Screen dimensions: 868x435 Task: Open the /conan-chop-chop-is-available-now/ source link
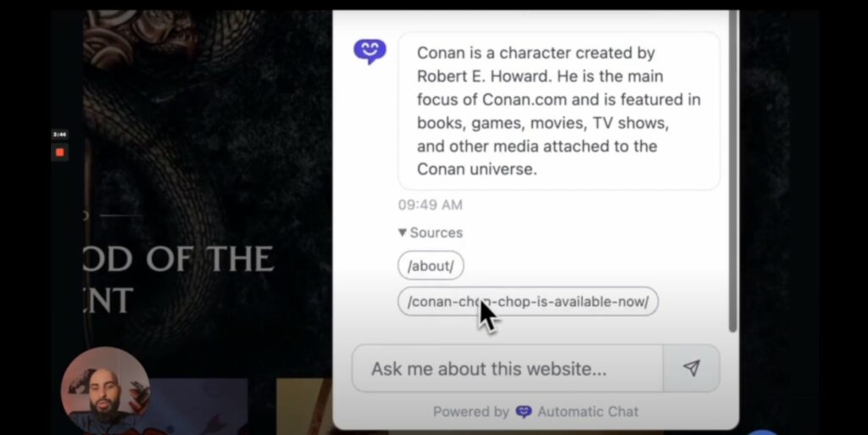(528, 302)
